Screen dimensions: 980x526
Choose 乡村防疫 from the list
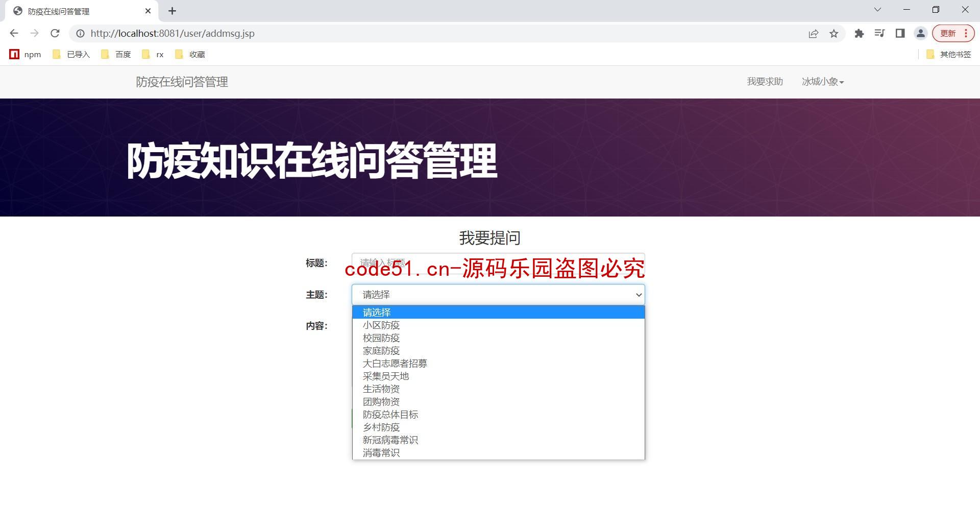coord(498,427)
